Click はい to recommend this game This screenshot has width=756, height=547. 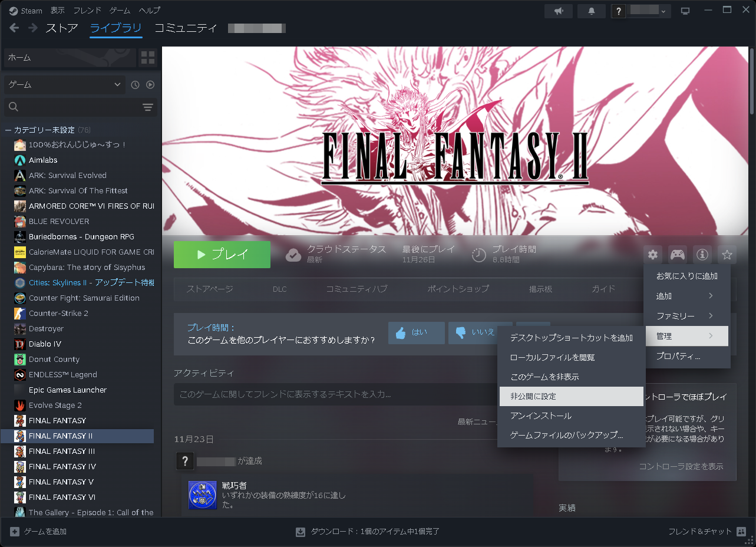(x=416, y=332)
